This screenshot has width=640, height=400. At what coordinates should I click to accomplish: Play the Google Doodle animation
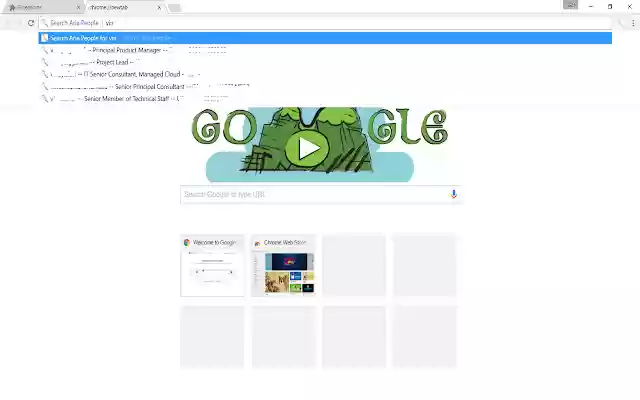[x=307, y=149]
